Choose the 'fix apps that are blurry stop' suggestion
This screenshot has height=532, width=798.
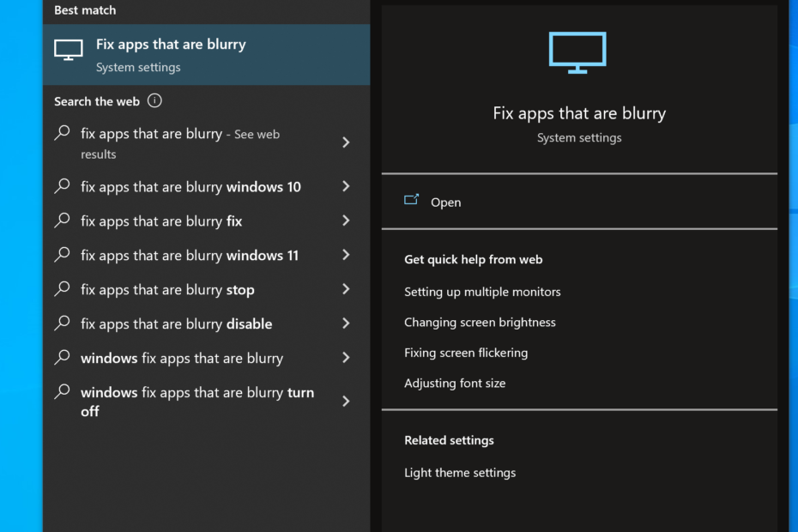tap(206, 289)
